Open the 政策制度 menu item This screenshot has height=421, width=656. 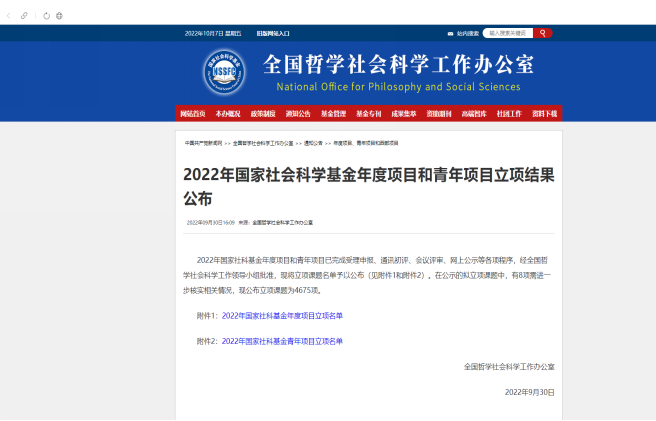[x=263, y=114]
